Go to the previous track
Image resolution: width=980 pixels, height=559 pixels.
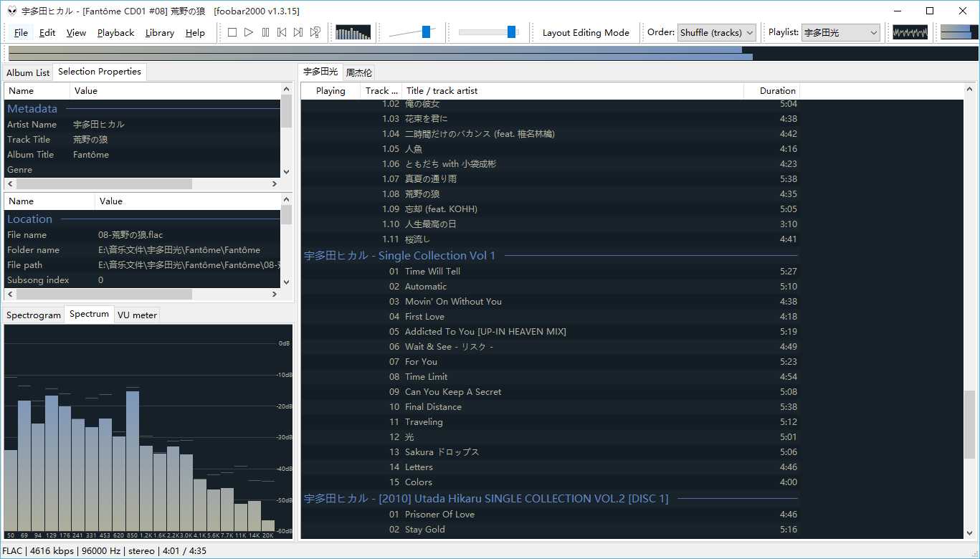282,32
